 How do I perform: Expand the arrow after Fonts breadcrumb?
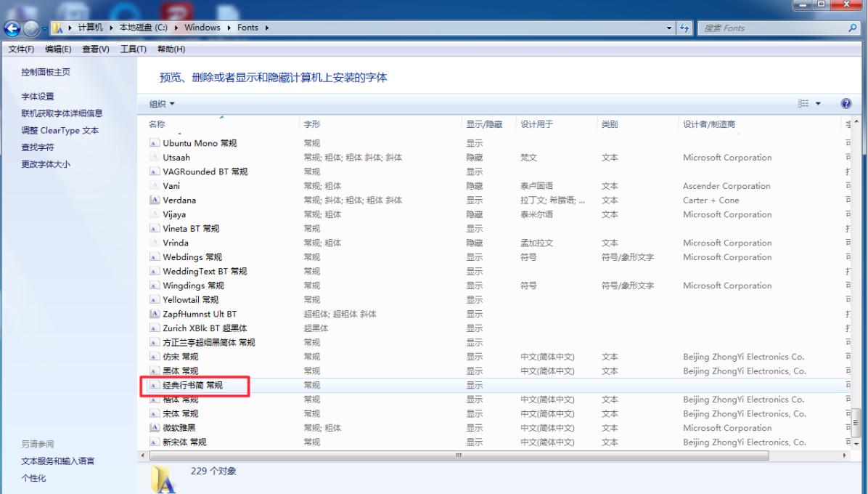(267, 27)
